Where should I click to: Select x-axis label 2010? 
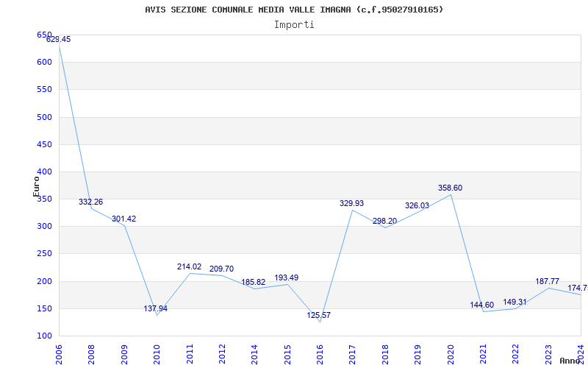pos(157,354)
